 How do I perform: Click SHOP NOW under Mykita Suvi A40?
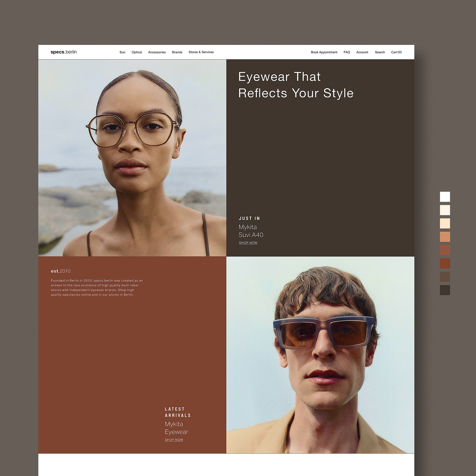coord(248,243)
